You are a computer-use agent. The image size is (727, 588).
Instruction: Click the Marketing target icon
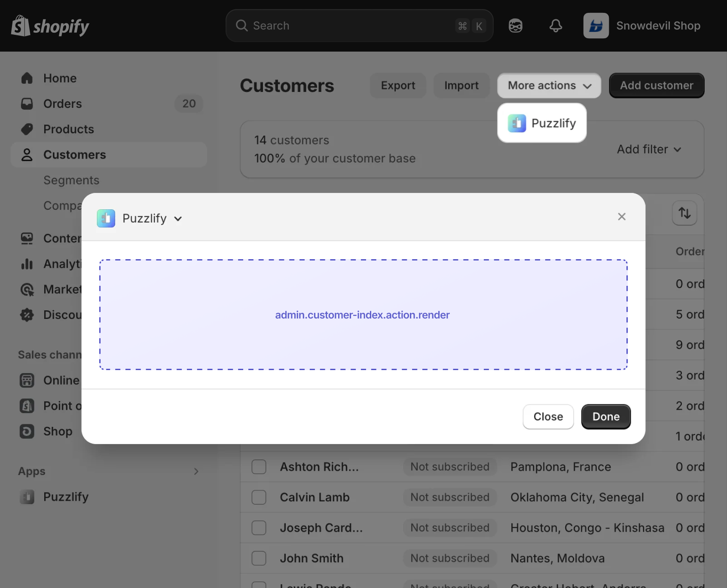(27, 289)
